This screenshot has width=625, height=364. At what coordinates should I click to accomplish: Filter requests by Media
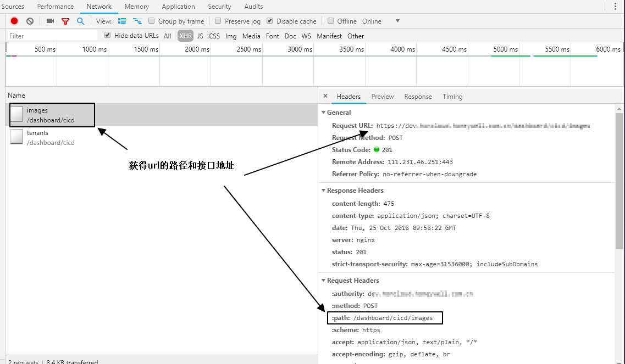[x=251, y=36]
